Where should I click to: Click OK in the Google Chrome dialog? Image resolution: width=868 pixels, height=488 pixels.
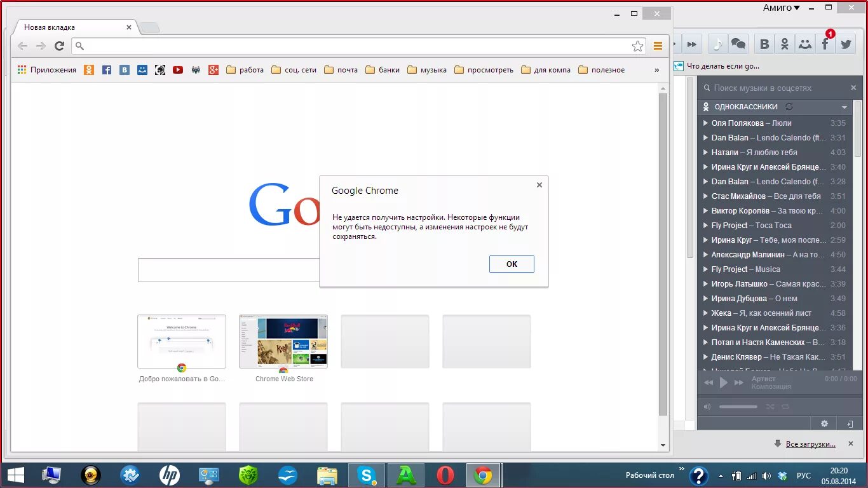[x=512, y=264]
